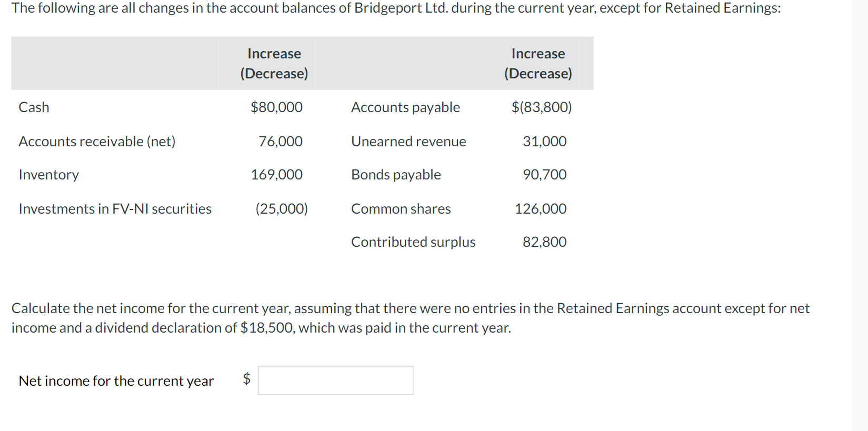Click the Bonds payable label

pyautogui.click(x=396, y=175)
